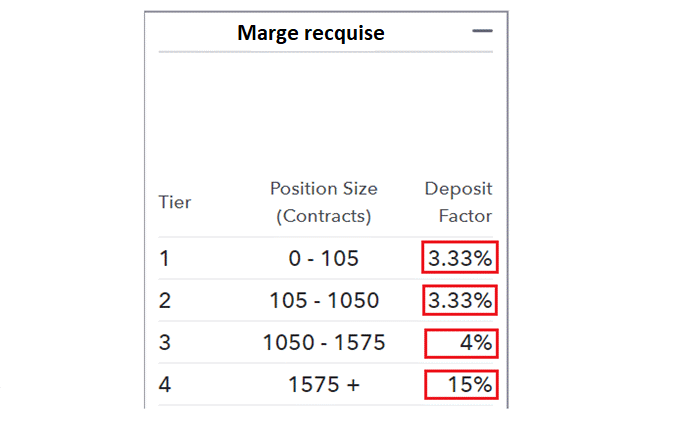Select the Tier column header
Viewport: 680px width, 437px height.
coord(175,202)
